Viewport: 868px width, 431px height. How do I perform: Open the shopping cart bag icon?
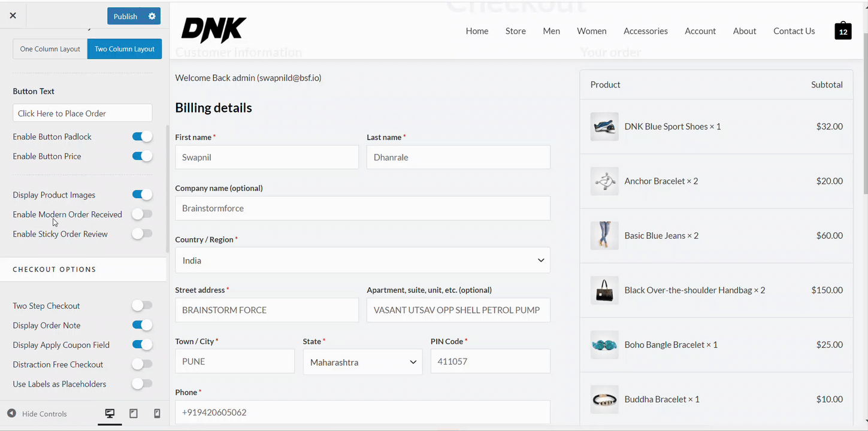843,31
